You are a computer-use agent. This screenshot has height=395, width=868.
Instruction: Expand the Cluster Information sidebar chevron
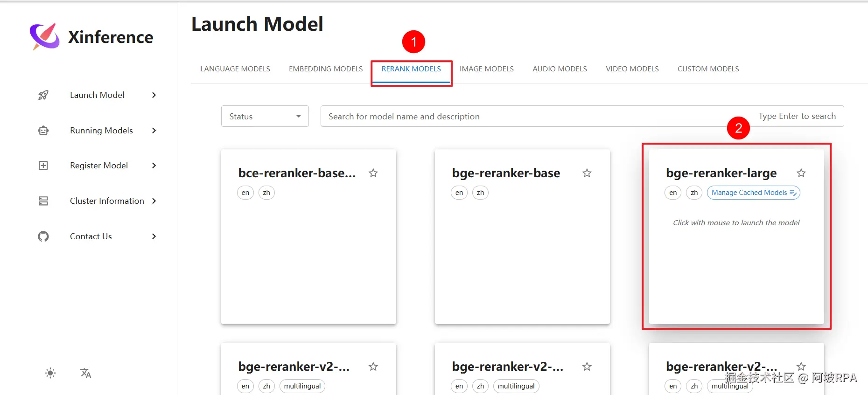click(154, 201)
